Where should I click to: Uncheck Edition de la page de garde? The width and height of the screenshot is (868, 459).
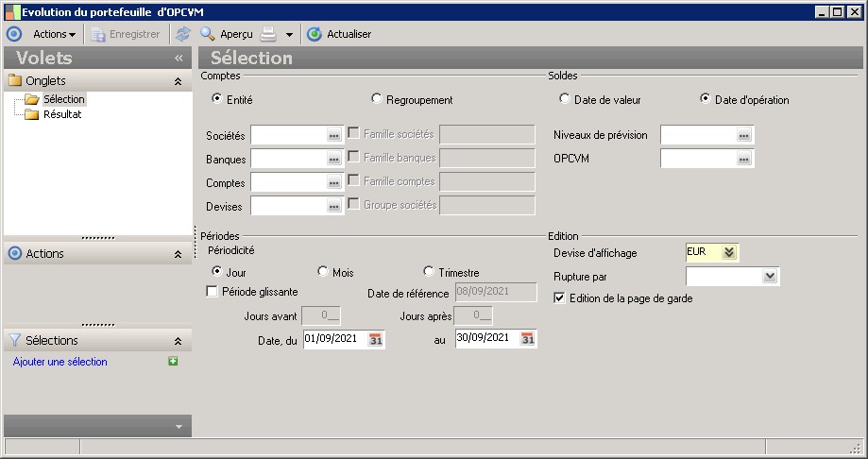click(x=559, y=297)
